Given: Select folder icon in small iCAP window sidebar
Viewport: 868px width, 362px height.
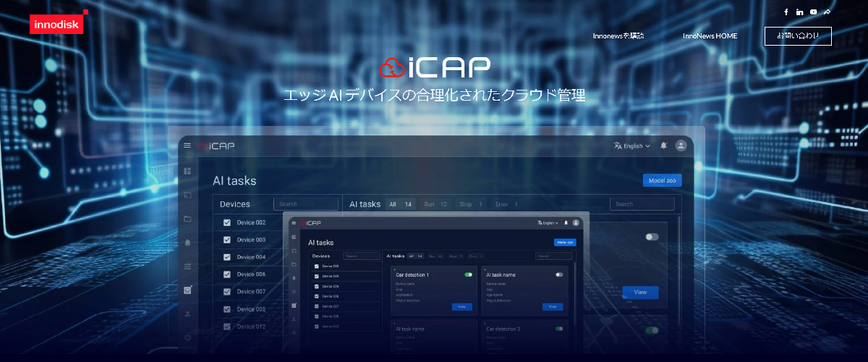Looking at the screenshot, I should [294, 264].
